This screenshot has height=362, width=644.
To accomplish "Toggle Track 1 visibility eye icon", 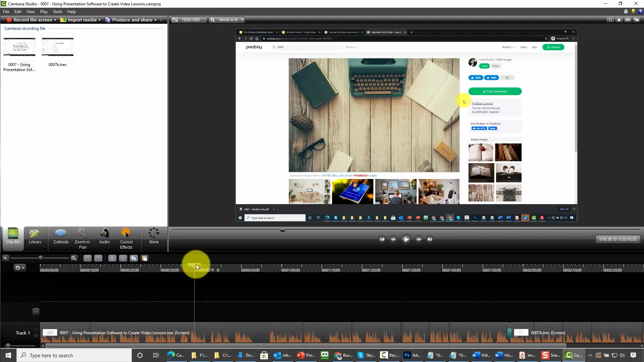I will (x=36, y=330).
